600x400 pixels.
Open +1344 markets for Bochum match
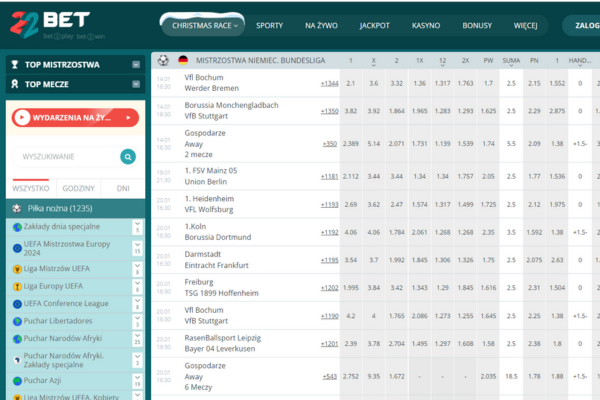pyautogui.click(x=329, y=83)
